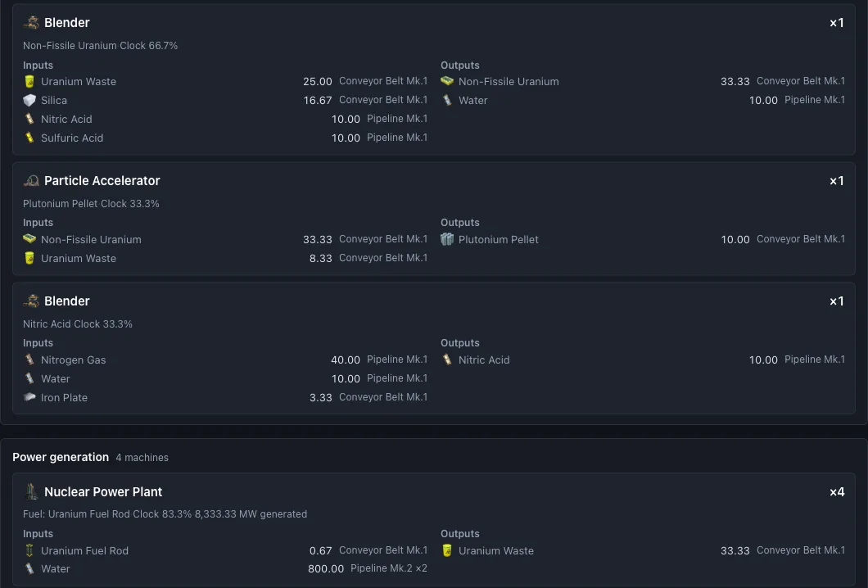The image size is (868, 588).
Task: Click the Plutonium Pellet 10.00 rate value
Action: click(735, 239)
